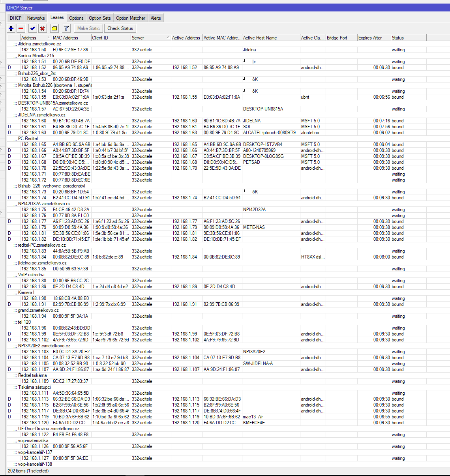The width and height of the screenshot is (450, 476).
Task: Select lease row 192.168.1.50
Action: 34,50
